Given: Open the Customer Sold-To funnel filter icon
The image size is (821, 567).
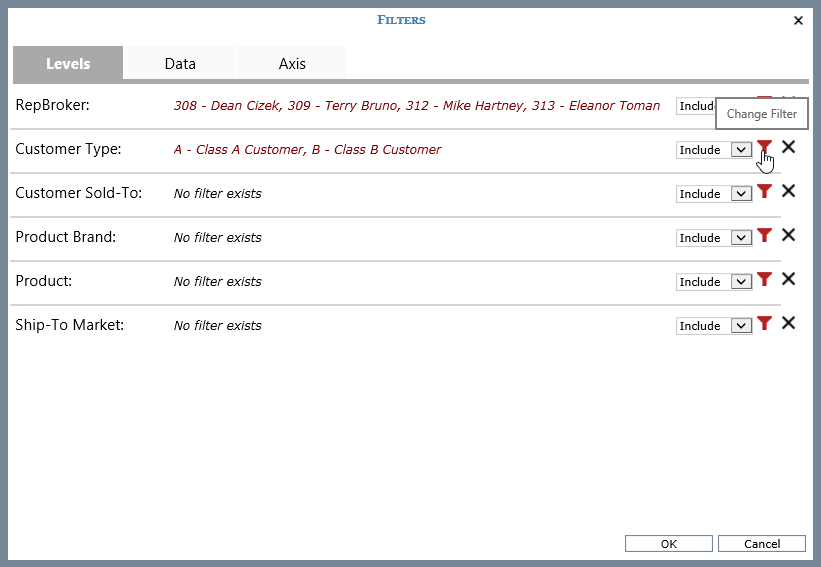Looking at the screenshot, I should click(764, 192).
